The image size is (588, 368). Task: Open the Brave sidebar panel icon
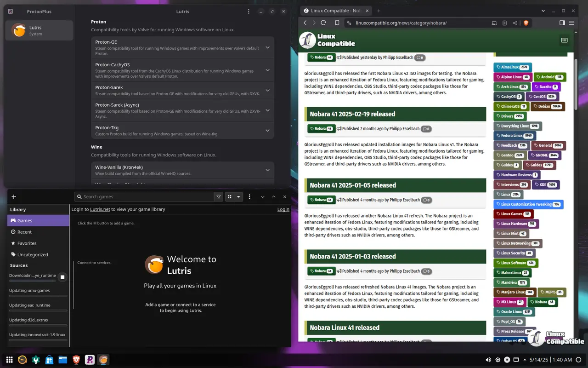coord(562,23)
